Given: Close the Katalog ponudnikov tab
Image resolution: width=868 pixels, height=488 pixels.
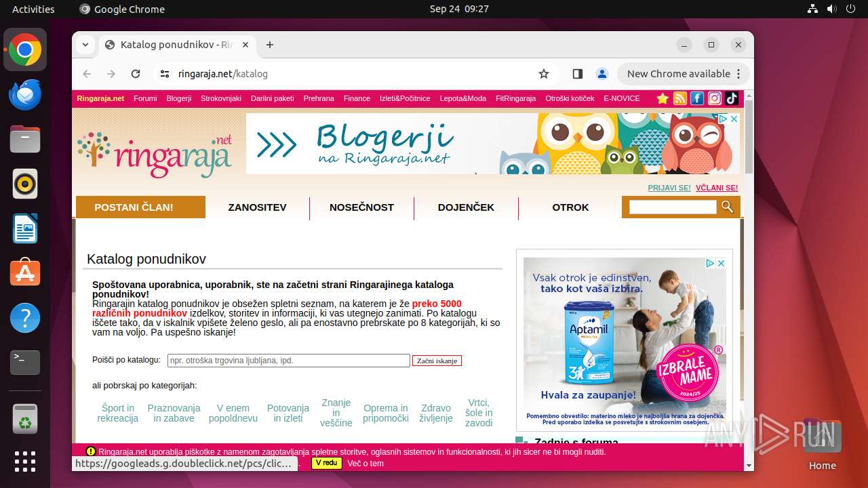Looking at the screenshot, I should [x=245, y=45].
